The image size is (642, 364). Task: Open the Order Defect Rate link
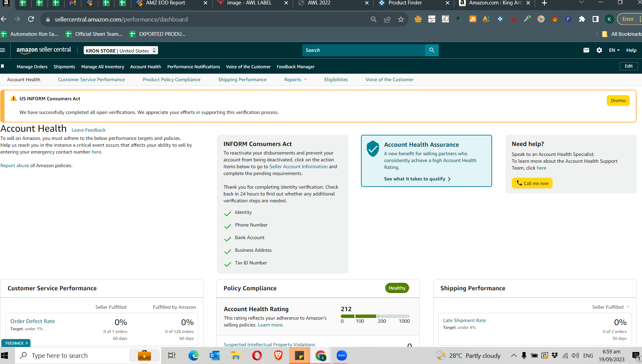pyautogui.click(x=32, y=321)
